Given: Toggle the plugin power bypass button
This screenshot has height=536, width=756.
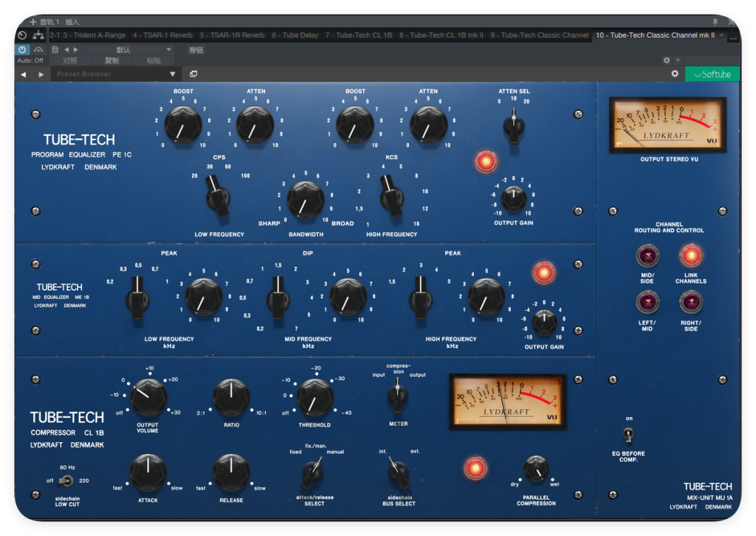Looking at the screenshot, I should coord(22,49).
